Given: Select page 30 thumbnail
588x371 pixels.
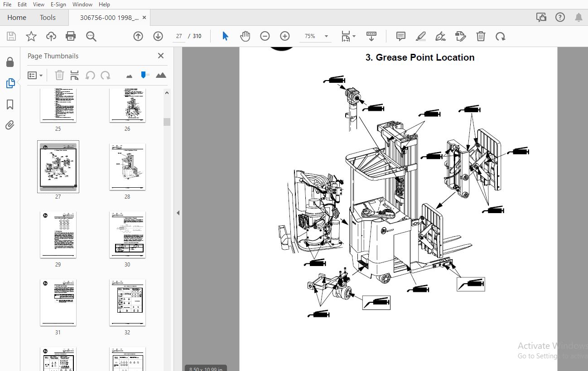Looking at the screenshot, I should click(127, 234).
